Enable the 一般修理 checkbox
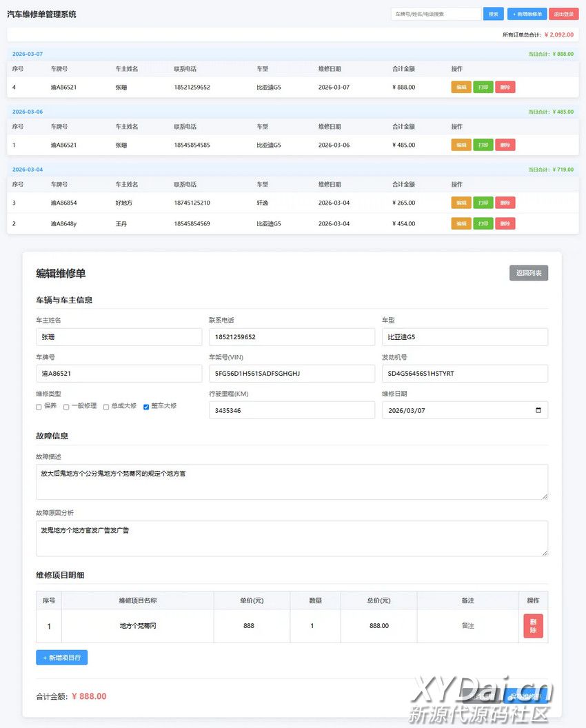Screen dimensions: 586x728 point(66,407)
